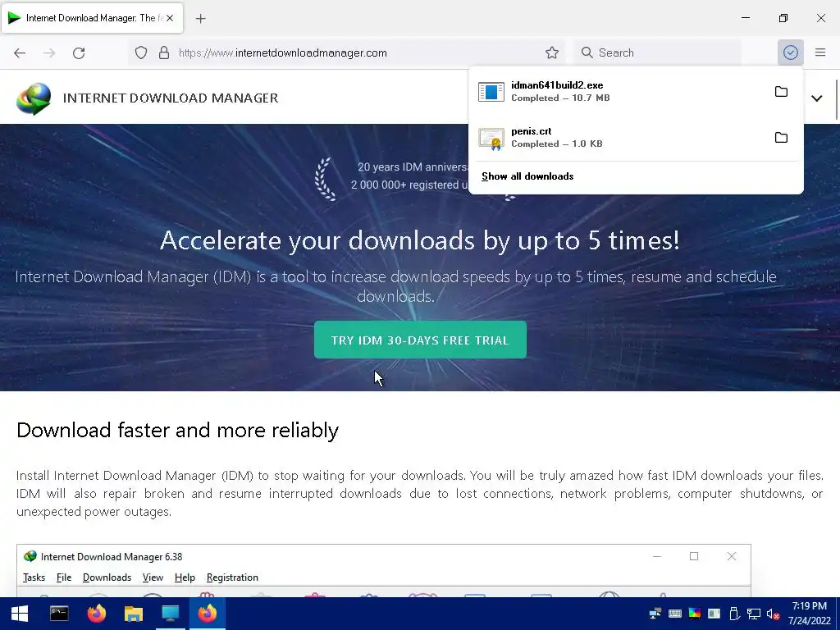Click the browser forward arrow
Viewport: 840px width, 630px height.
point(49,52)
